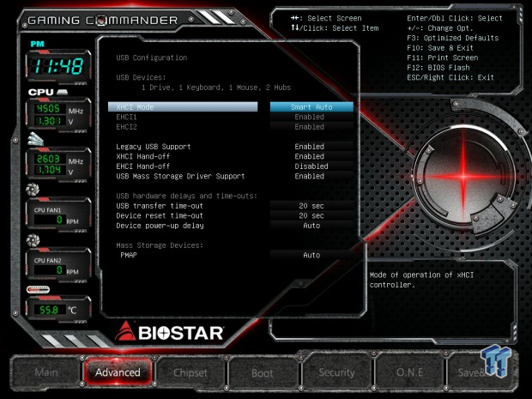Go to the Security tab
The width and height of the screenshot is (532, 399).
[x=336, y=372]
